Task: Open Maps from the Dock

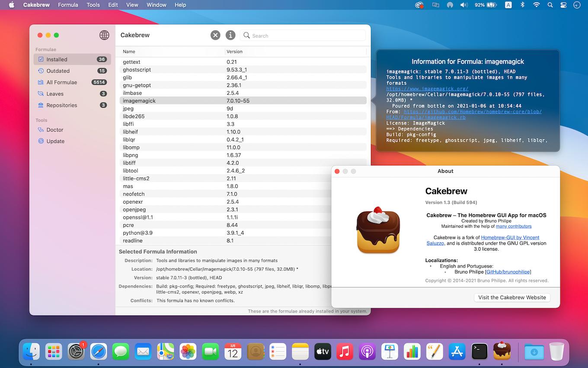Action: [166, 351]
